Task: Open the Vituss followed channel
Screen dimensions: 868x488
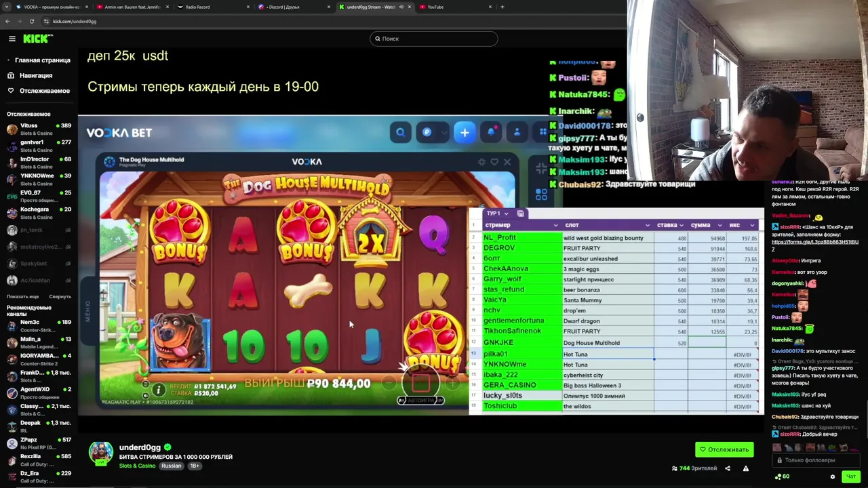Action: click(x=39, y=129)
